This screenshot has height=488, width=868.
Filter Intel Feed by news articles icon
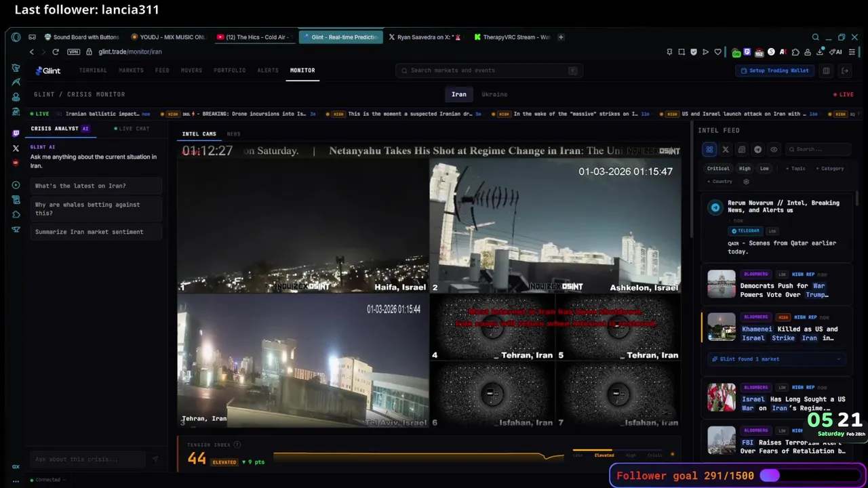tap(742, 150)
